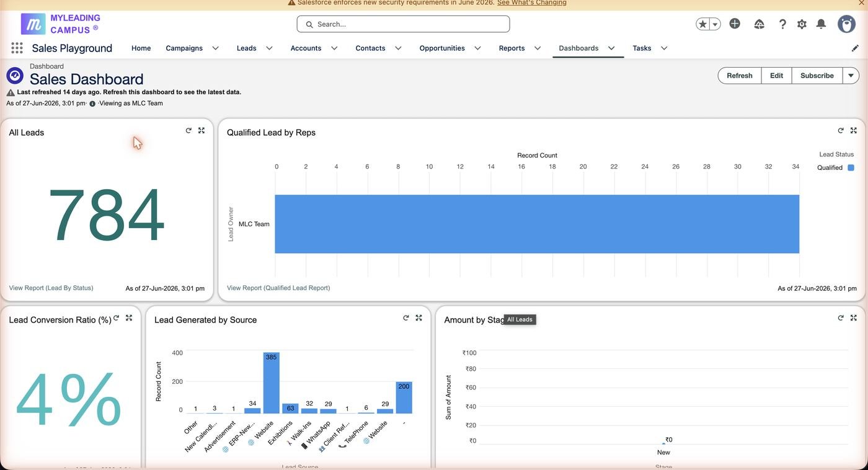Open the Trailhead guidance icon
The height and width of the screenshot is (470, 868).
[x=759, y=24]
